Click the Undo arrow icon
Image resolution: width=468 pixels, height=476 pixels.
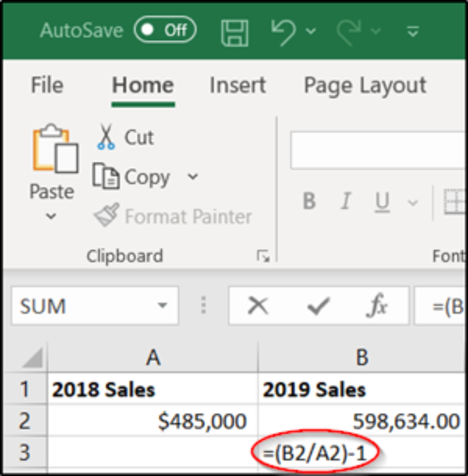pyautogui.click(x=283, y=32)
